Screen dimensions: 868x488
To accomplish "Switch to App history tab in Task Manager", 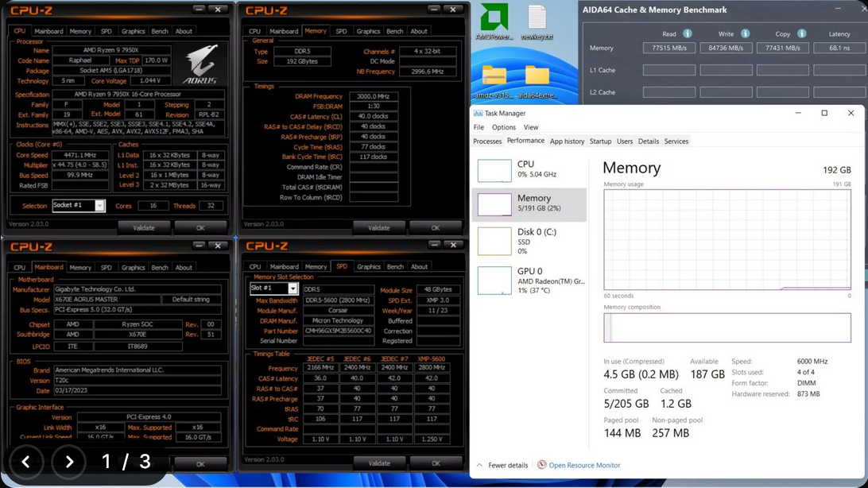I will pos(567,141).
